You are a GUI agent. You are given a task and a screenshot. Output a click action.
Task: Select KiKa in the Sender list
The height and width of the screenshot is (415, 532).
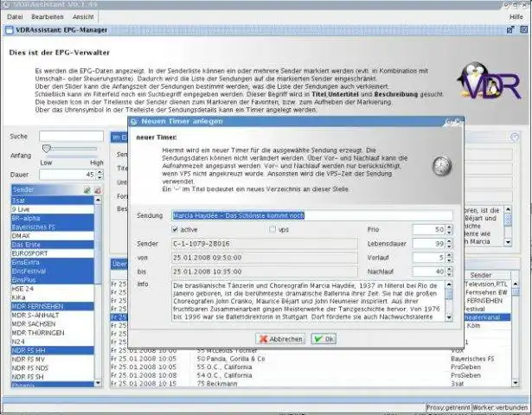(53, 297)
